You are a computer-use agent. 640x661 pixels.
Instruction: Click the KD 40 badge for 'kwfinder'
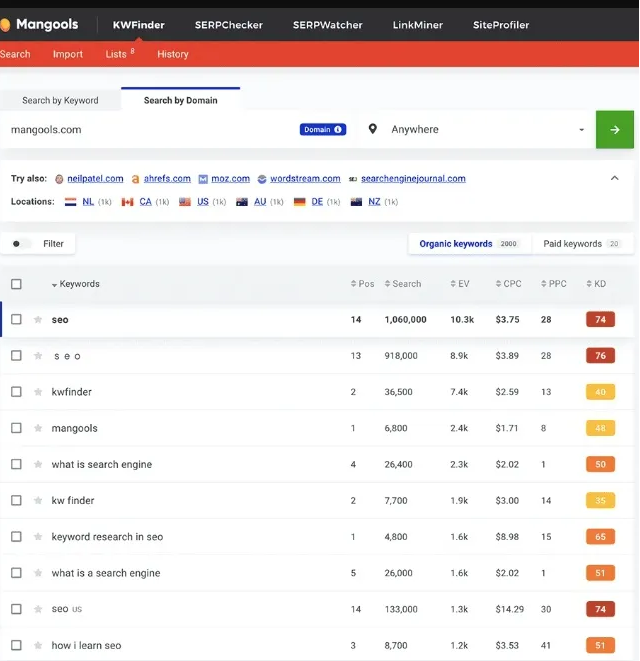click(600, 392)
